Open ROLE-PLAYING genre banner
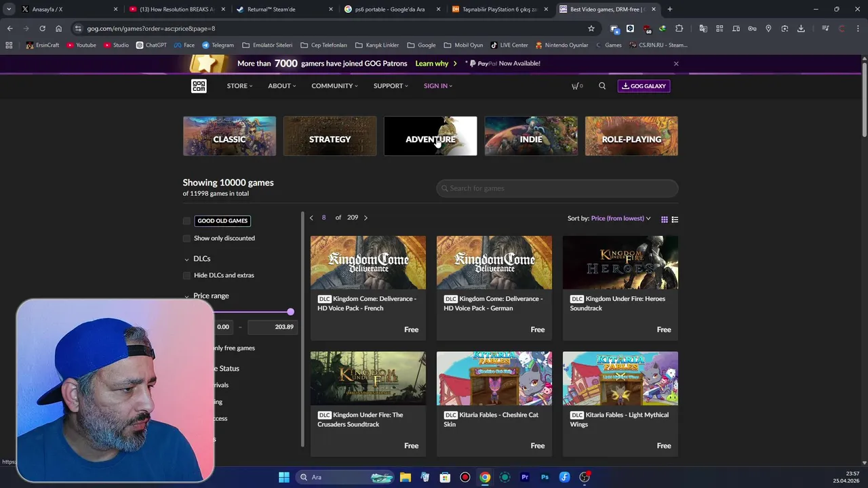 [x=631, y=136]
